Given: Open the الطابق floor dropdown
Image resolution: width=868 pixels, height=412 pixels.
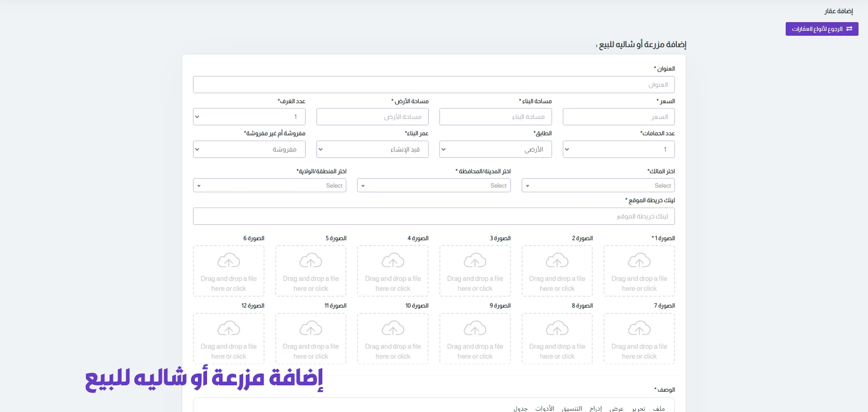Looking at the screenshot, I should pyautogui.click(x=495, y=149).
